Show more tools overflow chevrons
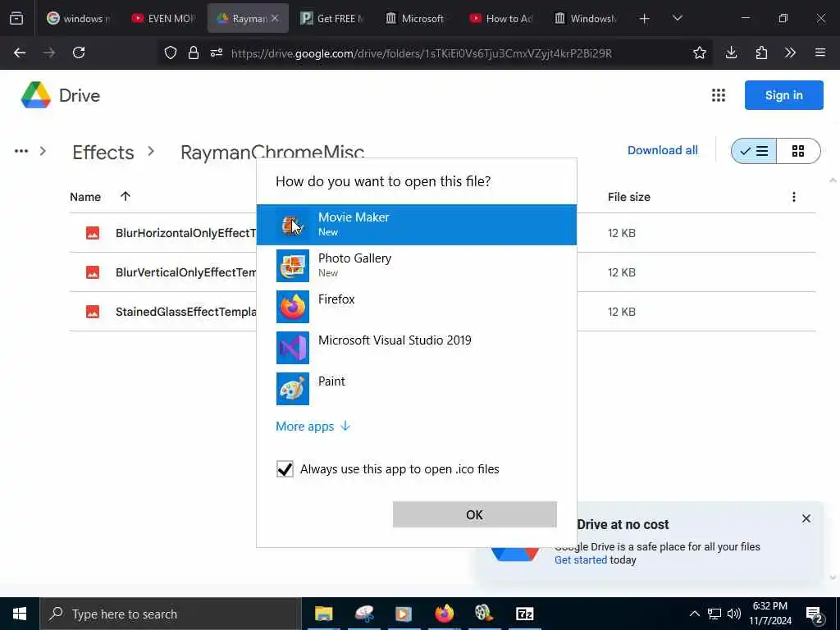 790,52
